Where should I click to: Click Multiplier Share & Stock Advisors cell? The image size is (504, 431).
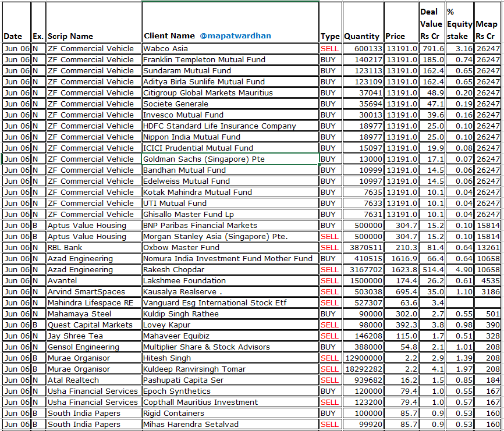(x=230, y=347)
